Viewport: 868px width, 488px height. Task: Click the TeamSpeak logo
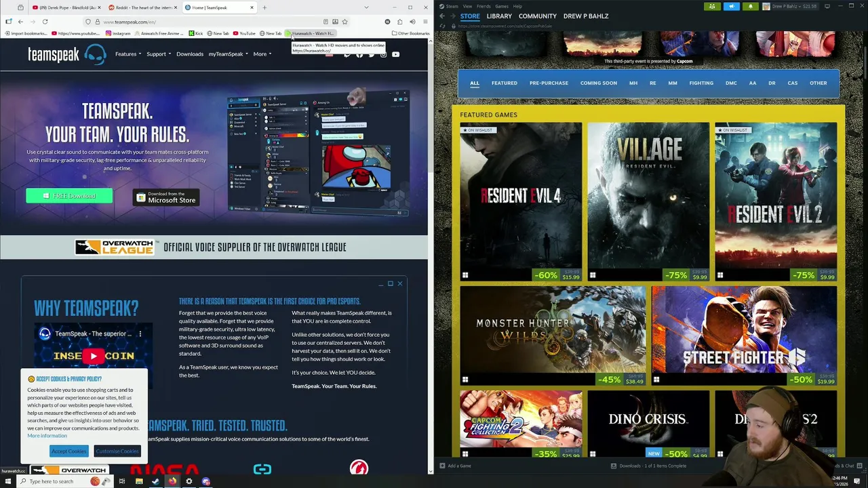[x=66, y=54]
